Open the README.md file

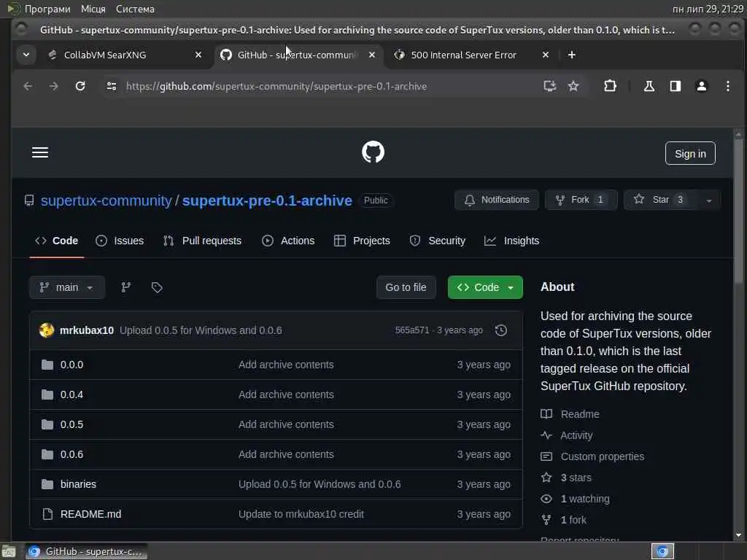point(90,514)
